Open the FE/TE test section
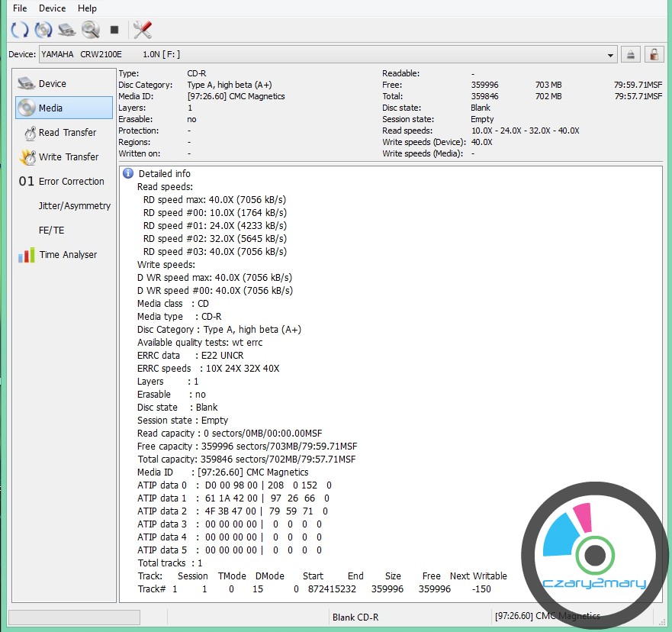The height and width of the screenshot is (632, 672). coord(52,231)
